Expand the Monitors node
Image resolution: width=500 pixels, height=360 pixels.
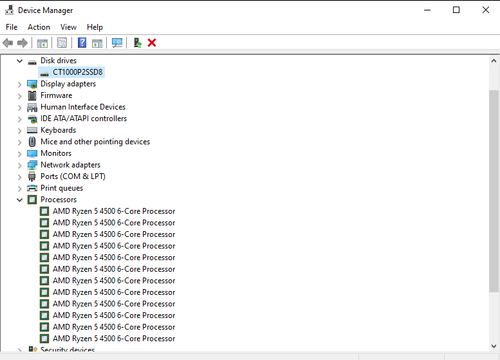pos(20,154)
